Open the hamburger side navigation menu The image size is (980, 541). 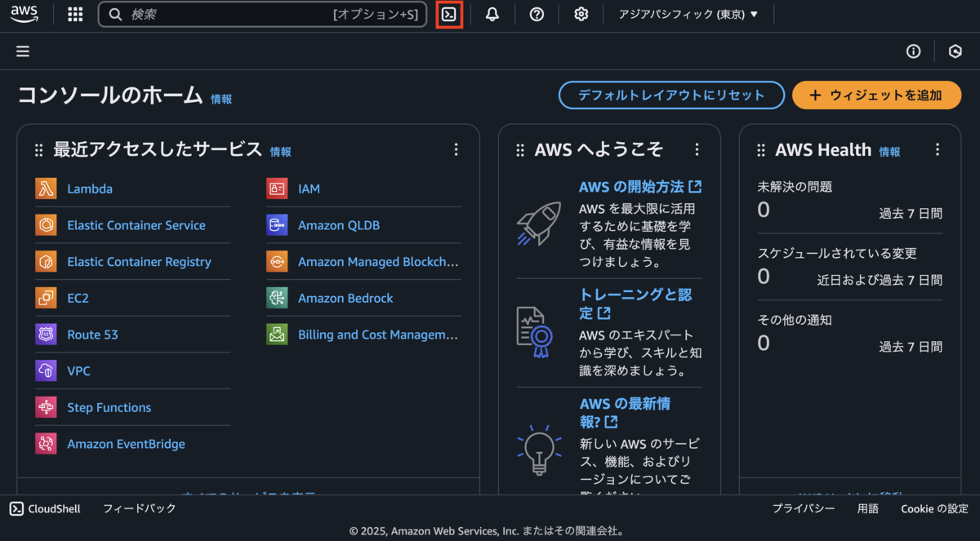23,51
